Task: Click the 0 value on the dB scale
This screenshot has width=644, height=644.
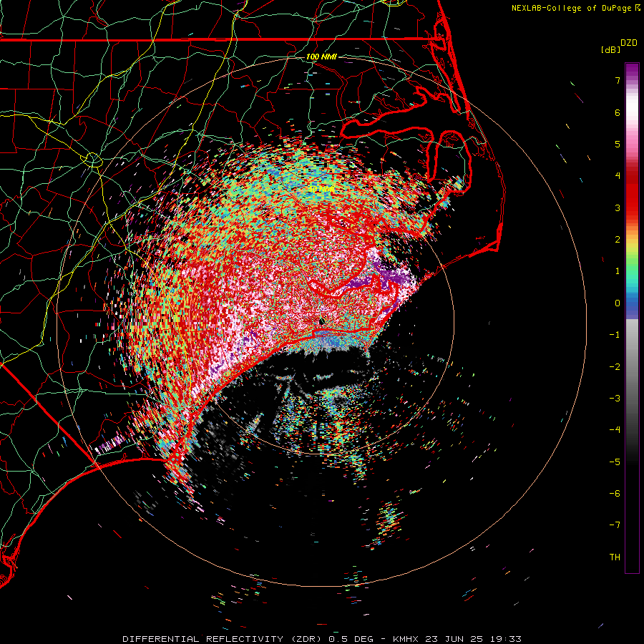Action: point(618,303)
